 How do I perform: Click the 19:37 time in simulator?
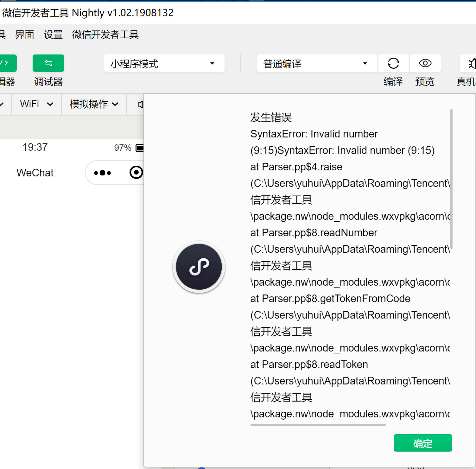point(35,147)
